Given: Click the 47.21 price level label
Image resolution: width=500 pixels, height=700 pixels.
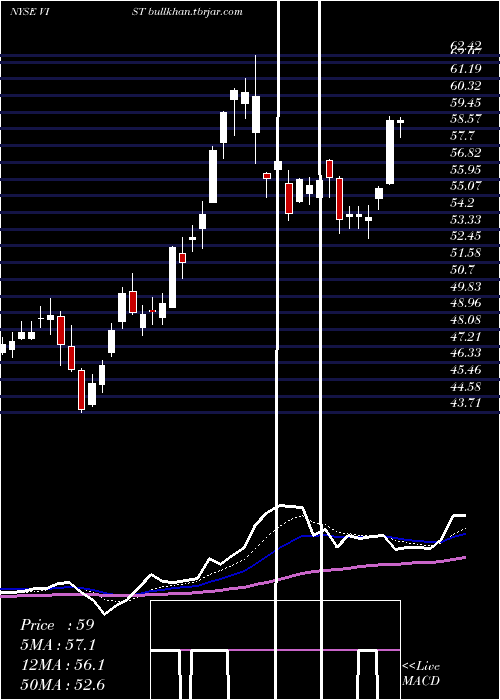Looking at the screenshot, I should tap(466, 337).
